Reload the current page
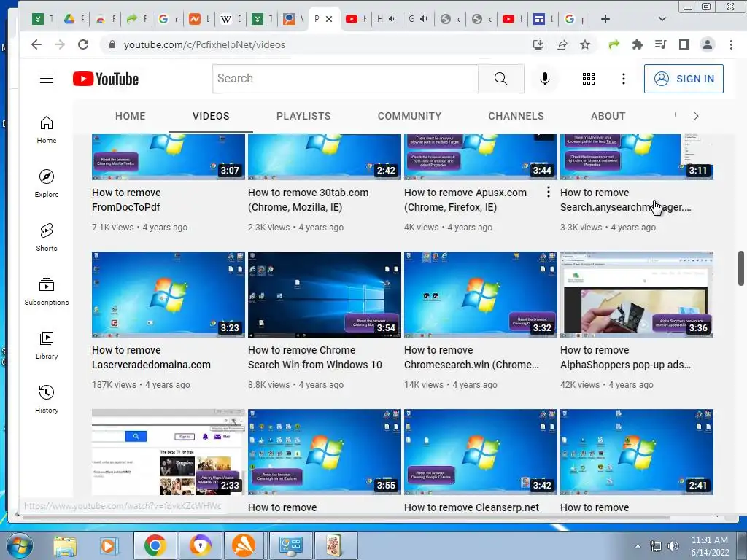747x560 pixels. click(83, 44)
